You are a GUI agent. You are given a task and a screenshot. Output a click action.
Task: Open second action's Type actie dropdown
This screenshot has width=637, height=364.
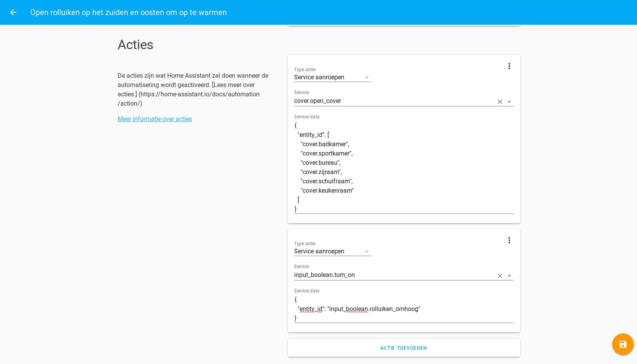click(x=332, y=251)
